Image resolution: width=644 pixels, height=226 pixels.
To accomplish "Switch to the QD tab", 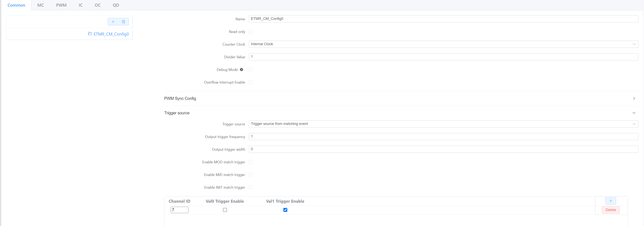I will [116, 5].
